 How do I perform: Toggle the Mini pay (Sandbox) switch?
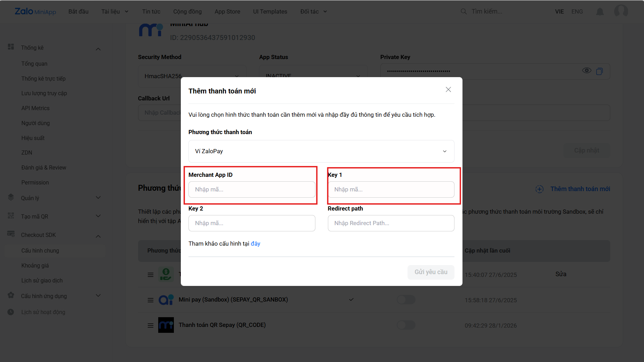tap(406, 300)
